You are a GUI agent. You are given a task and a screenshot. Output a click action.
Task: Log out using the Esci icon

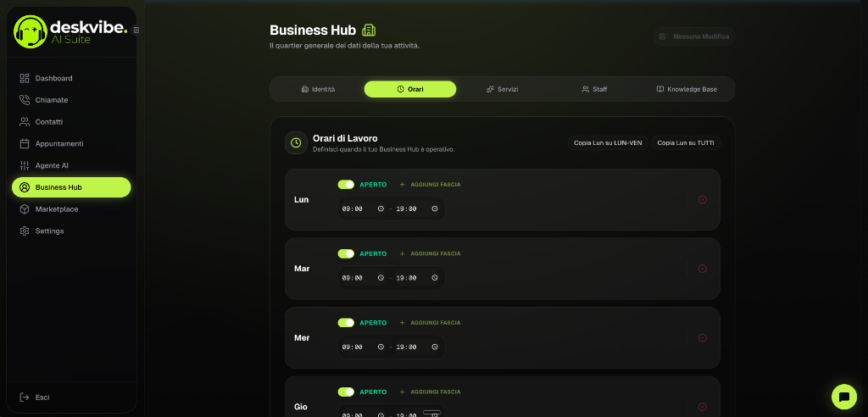pyautogui.click(x=25, y=397)
